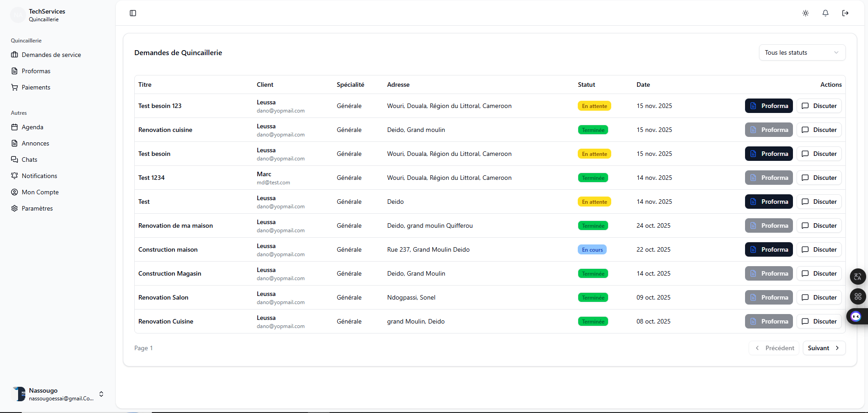Image resolution: width=868 pixels, height=413 pixels.
Task: Click Discuter for Construction maison
Action: (x=819, y=249)
